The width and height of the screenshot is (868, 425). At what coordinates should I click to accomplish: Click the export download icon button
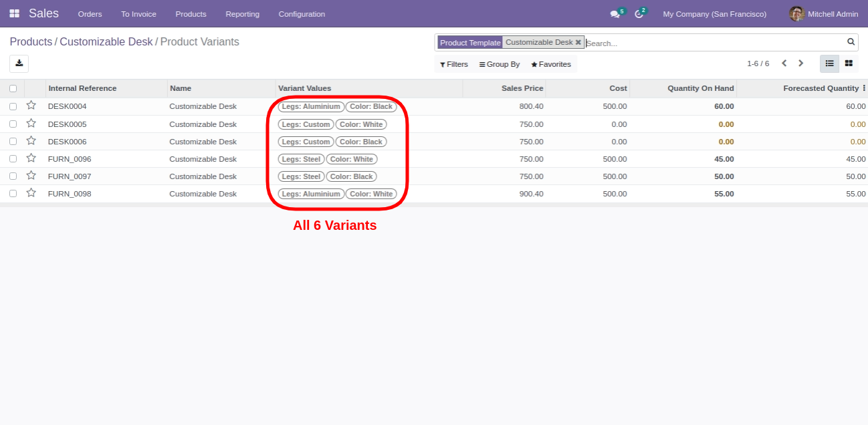[x=19, y=63]
